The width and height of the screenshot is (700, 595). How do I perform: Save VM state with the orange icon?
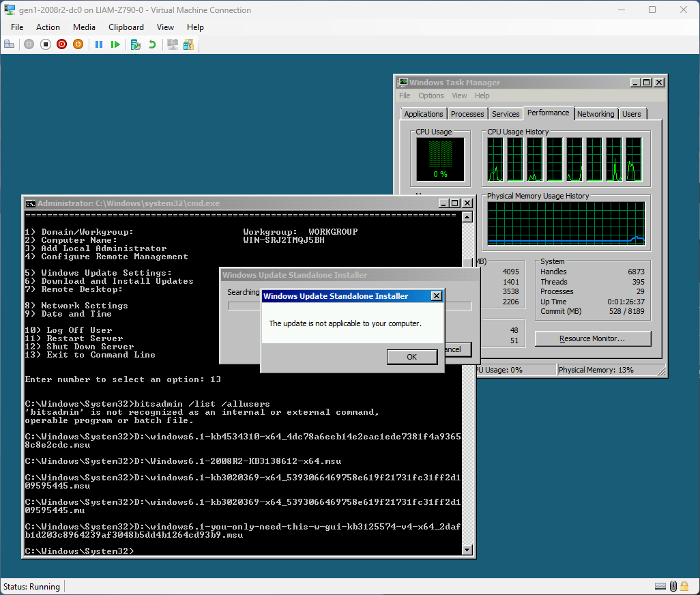78,44
